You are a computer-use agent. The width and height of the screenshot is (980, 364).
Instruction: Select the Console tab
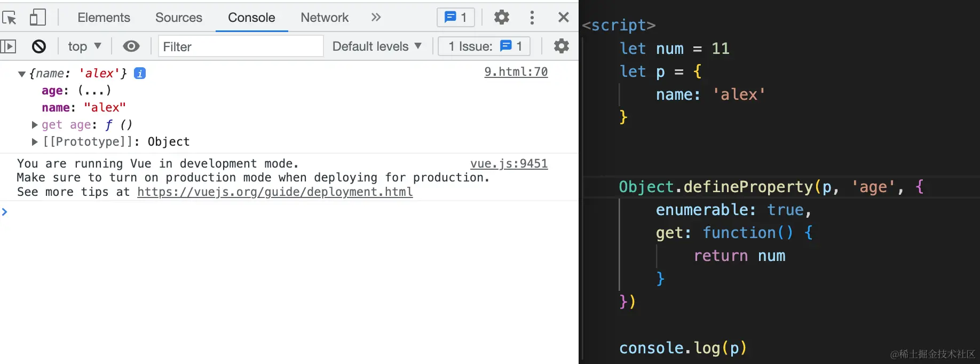251,18
